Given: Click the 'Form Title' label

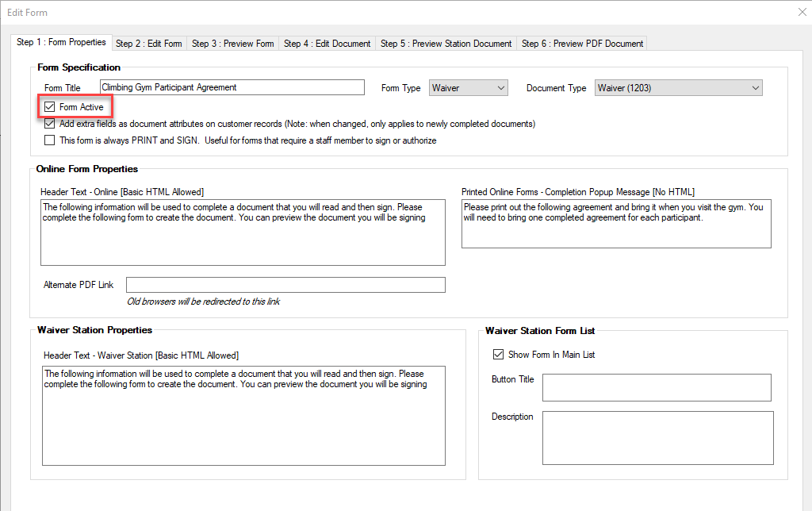Looking at the screenshot, I should (63, 88).
